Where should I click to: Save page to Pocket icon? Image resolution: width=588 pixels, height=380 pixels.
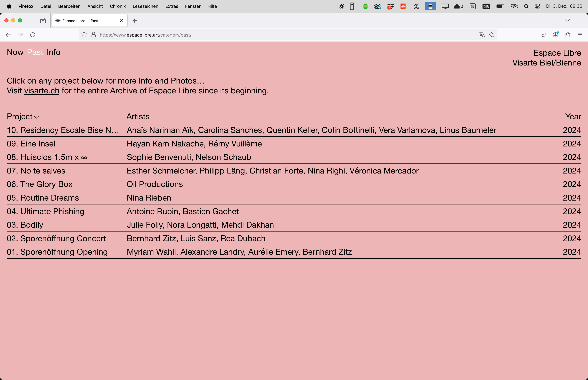543,35
